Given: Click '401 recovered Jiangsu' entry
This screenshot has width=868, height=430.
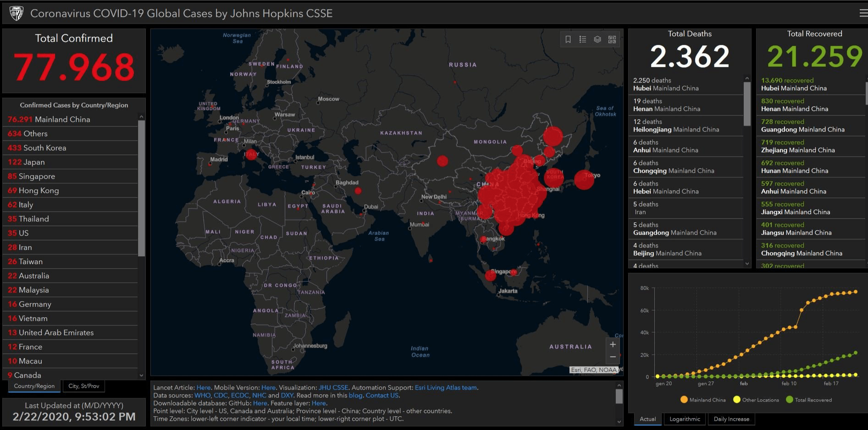Looking at the screenshot, I should click(811, 229).
